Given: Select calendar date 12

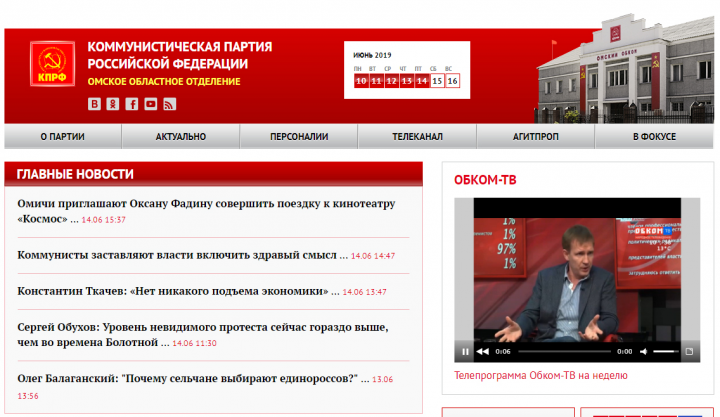Looking at the screenshot, I should pyautogui.click(x=392, y=81).
